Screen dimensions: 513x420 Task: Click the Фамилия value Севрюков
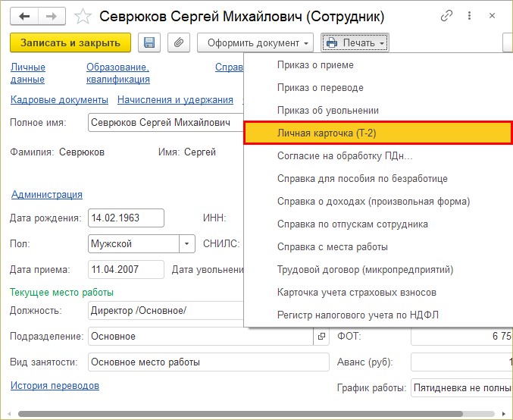[82, 152]
